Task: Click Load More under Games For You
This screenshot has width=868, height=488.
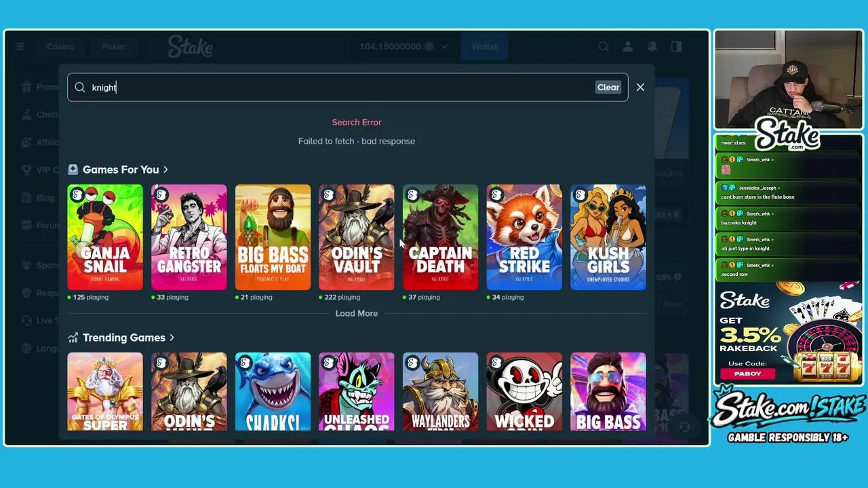Action: coord(357,313)
